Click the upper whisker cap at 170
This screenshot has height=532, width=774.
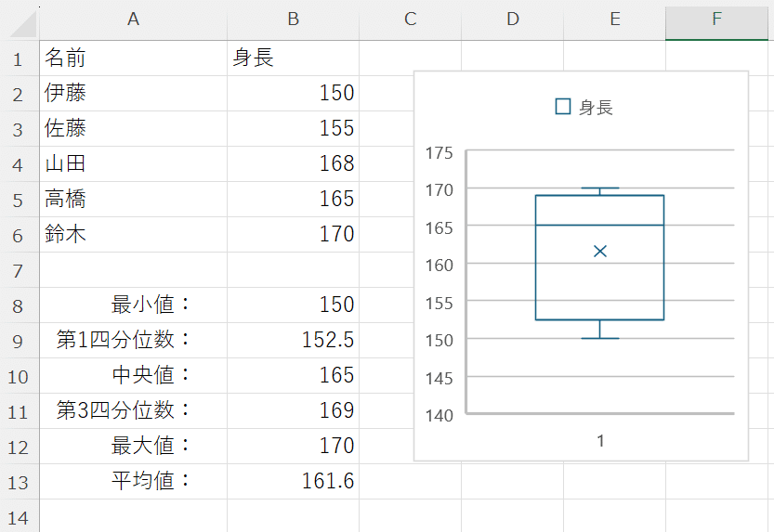tap(599, 188)
